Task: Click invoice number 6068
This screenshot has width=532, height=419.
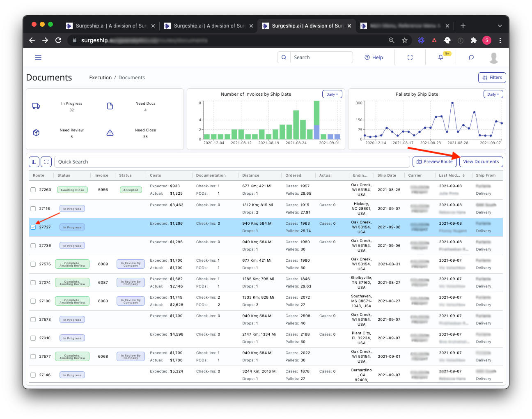Action: [x=103, y=357]
